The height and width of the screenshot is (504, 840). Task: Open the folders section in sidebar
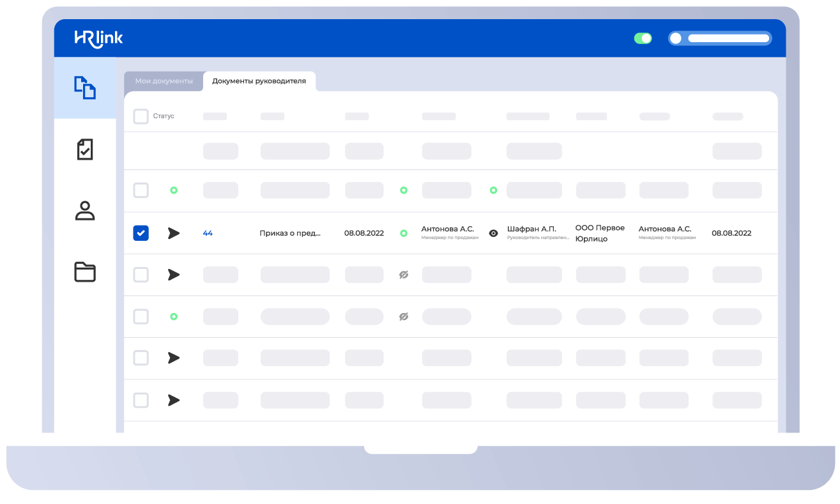coord(86,271)
